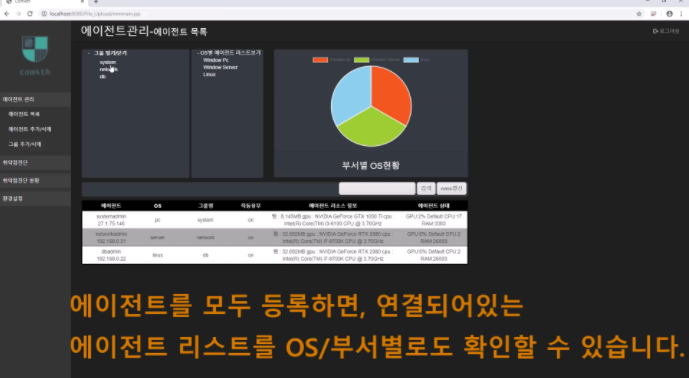
Task: Bookmark page with the star icon
Action: click(x=639, y=14)
